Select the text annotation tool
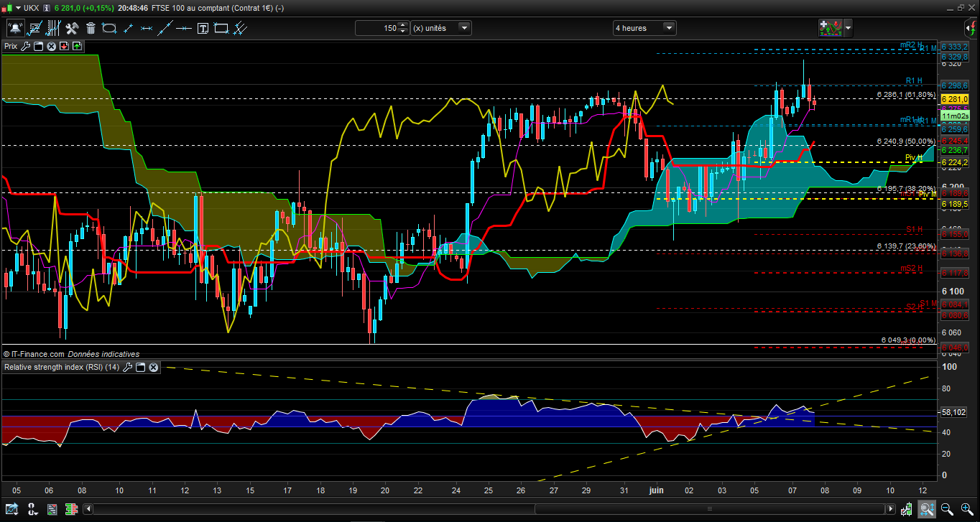 pos(203,28)
